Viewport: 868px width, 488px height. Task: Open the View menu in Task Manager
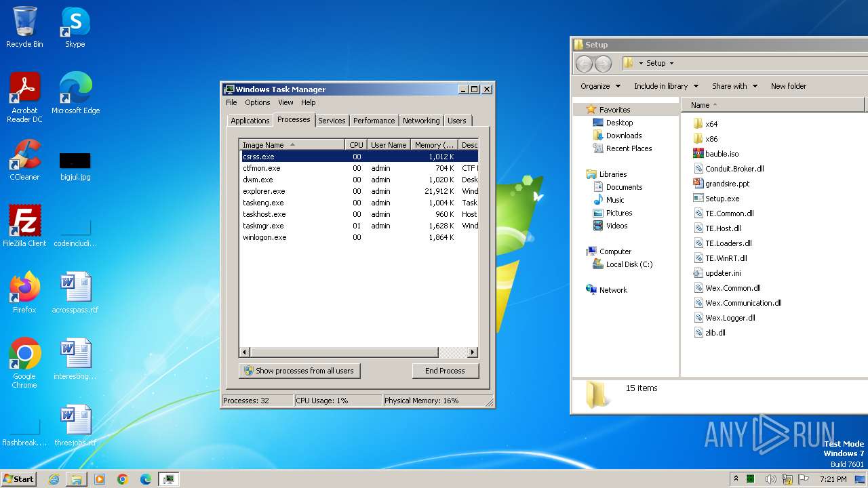(x=285, y=102)
